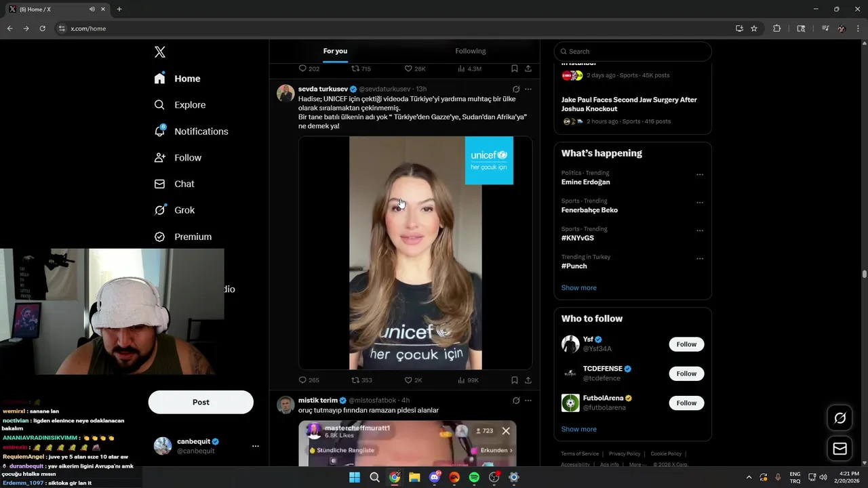Image resolution: width=868 pixels, height=488 pixels.
Task: Open options for #Punch trend
Action: pos(700,259)
